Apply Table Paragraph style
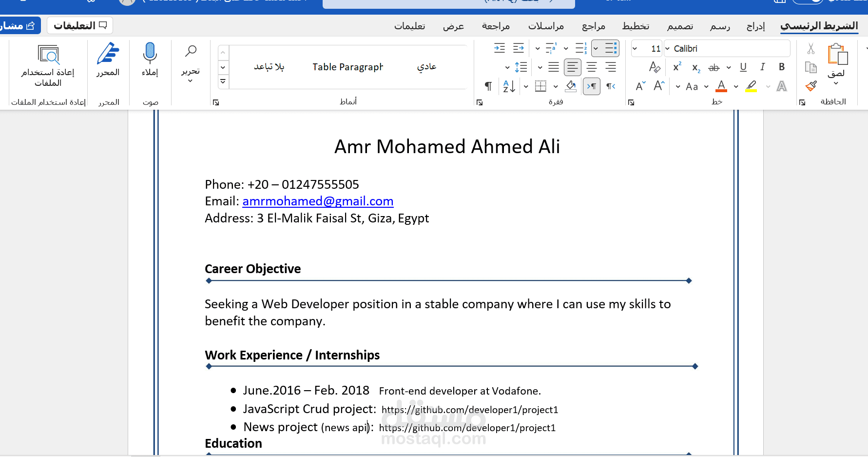 click(x=348, y=67)
